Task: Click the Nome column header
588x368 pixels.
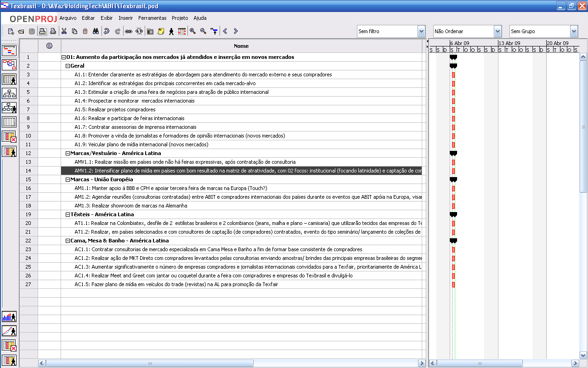Action: click(241, 46)
